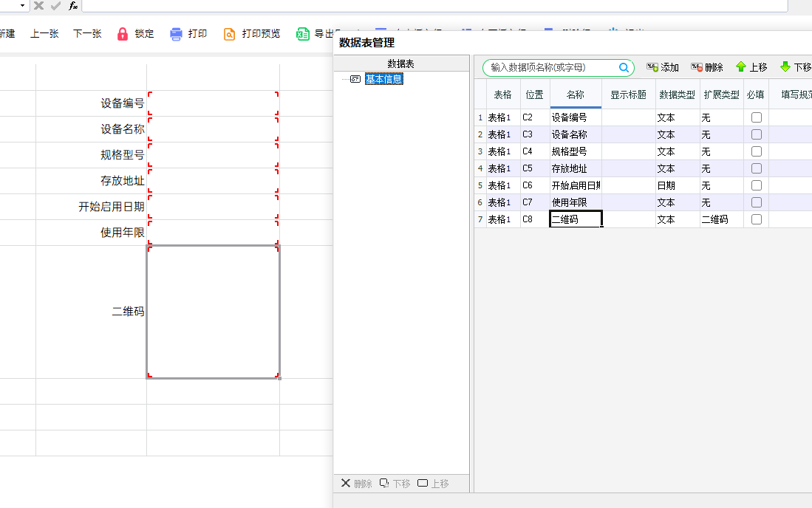Image resolution: width=812 pixels, height=508 pixels.
Task: Click the red lock 锁定 icon
Action: pos(122,34)
